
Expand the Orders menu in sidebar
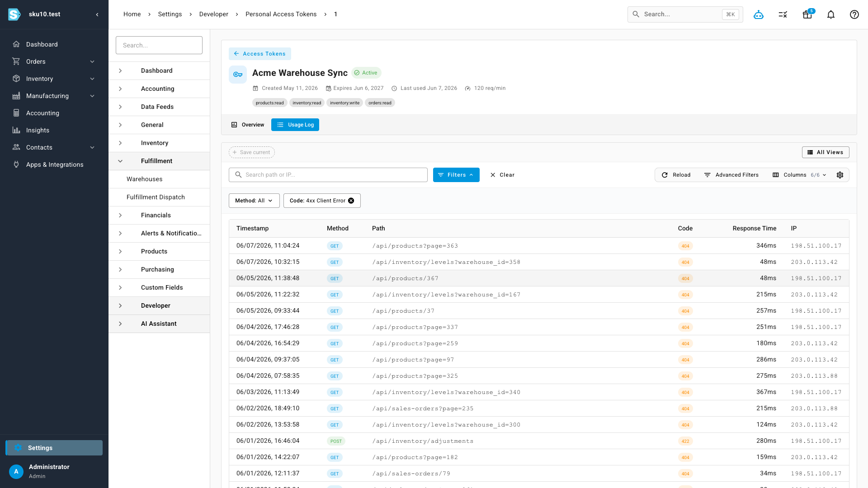[92, 61]
